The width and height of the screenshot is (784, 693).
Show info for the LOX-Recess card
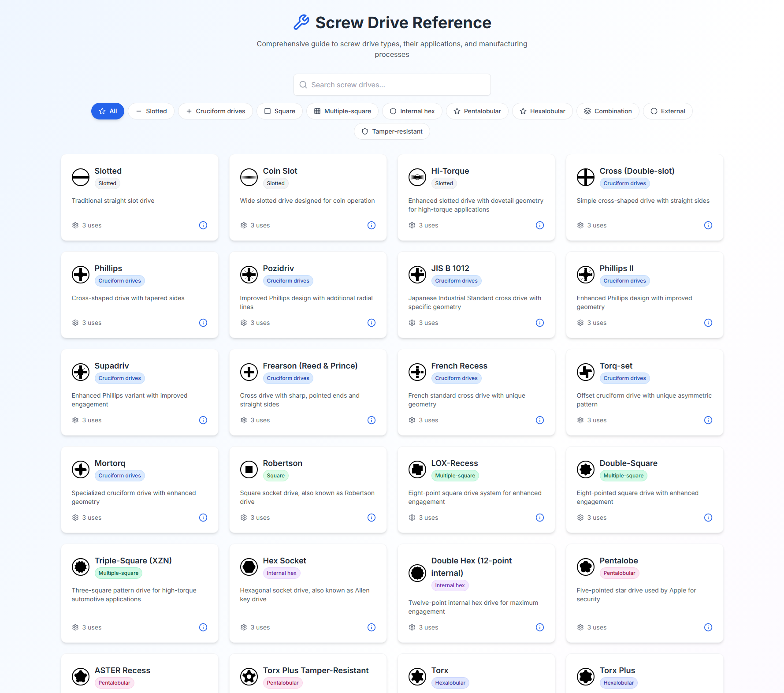pyautogui.click(x=540, y=518)
